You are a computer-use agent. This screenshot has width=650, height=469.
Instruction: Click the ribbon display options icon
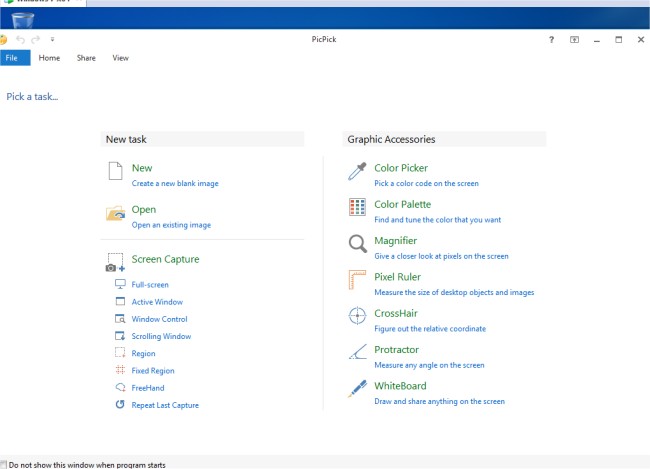point(574,39)
